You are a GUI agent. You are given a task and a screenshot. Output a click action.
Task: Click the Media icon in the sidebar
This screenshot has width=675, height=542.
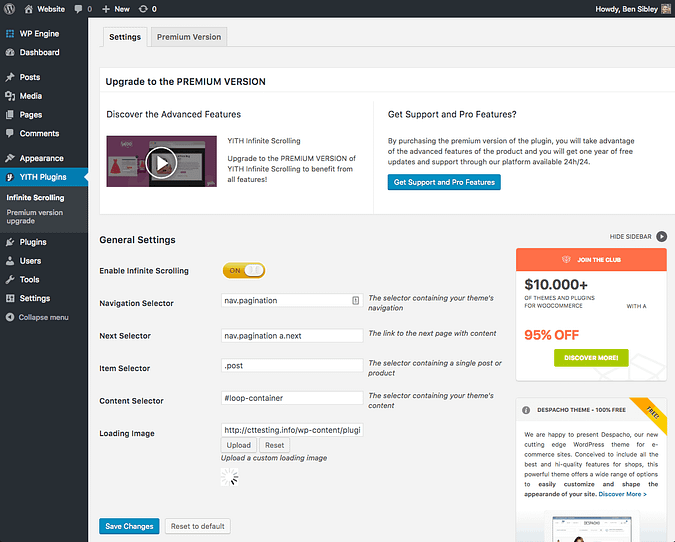pos(10,96)
